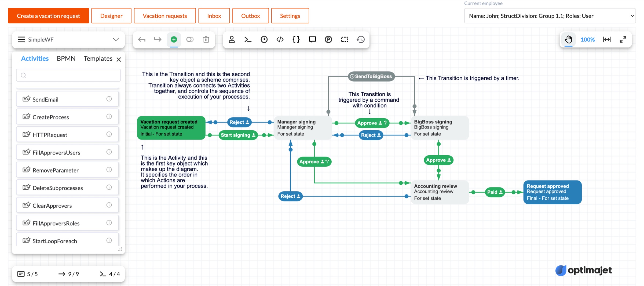Viewport: 644px width, 286px height.
Task: Open Settings page
Action: pyautogui.click(x=290, y=16)
